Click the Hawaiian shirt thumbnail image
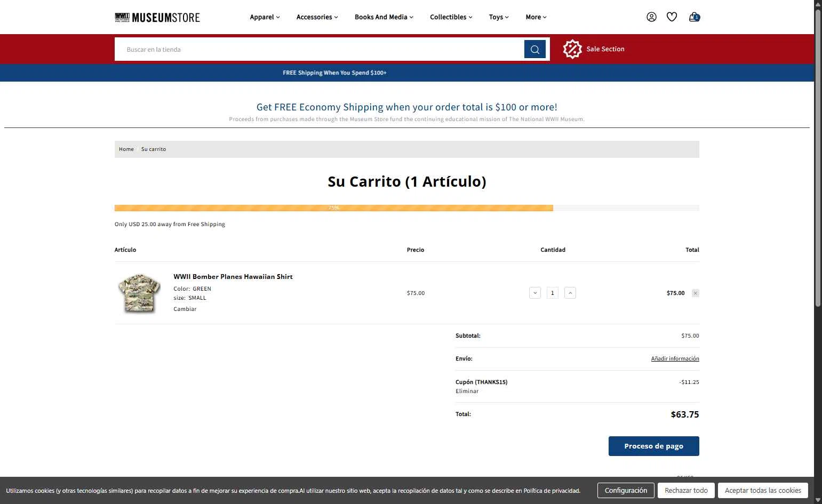Viewport: 822px width, 504px height. pos(139,293)
